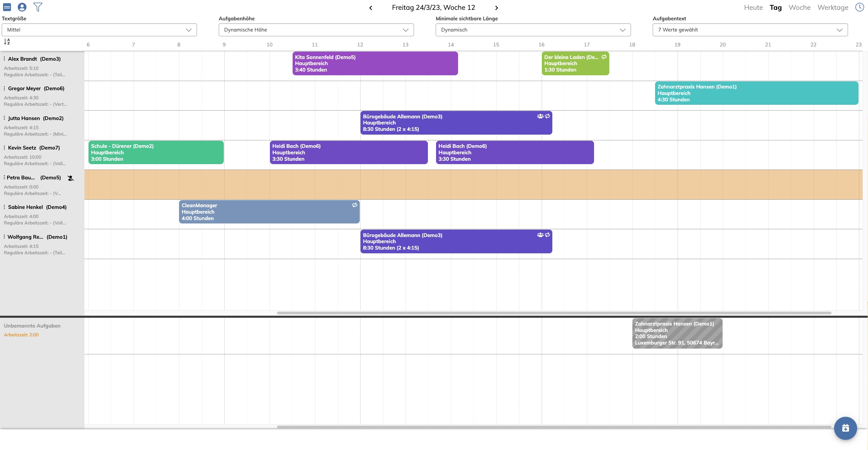This screenshot has height=450, width=868.
Task: Go to previous day with left arrow
Action: point(371,8)
